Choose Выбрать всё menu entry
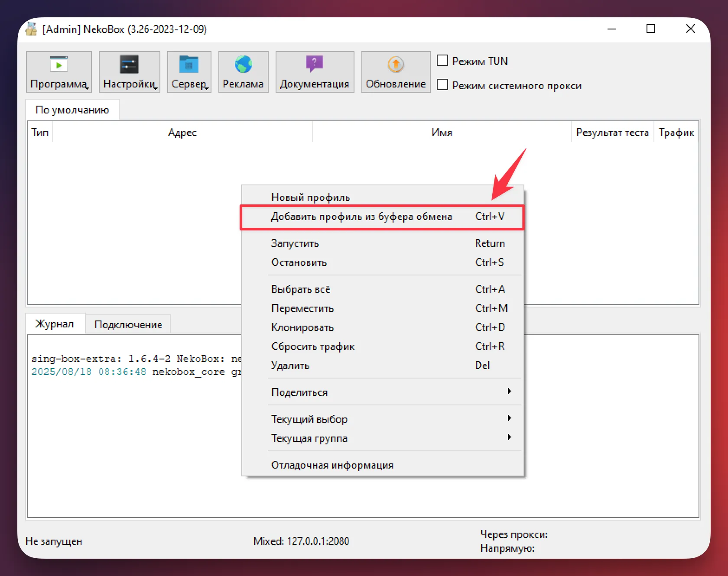Screen dimensions: 728x576 383,289
